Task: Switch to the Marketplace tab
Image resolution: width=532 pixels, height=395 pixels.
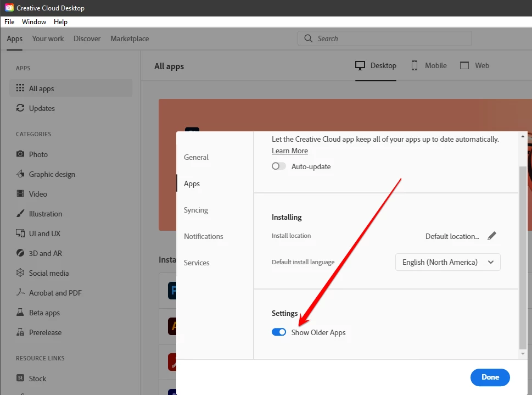Action: 130,38
